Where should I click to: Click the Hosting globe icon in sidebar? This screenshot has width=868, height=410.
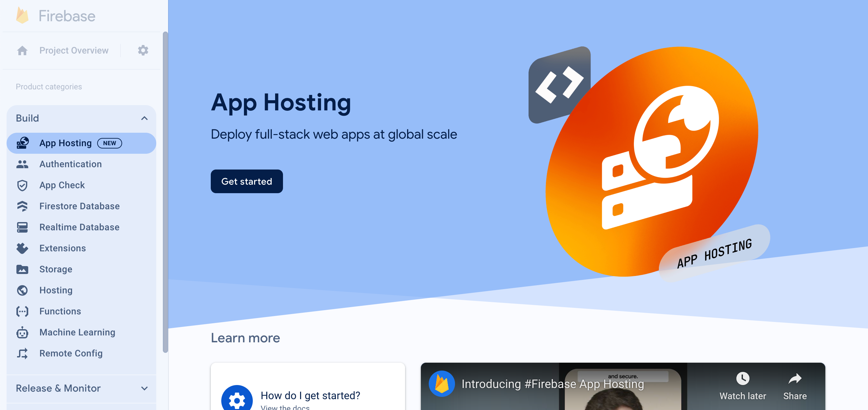click(x=22, y=290)
